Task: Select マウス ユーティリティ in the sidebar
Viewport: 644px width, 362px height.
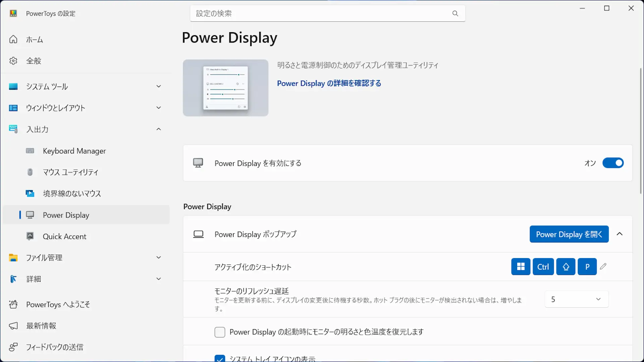Action: pyautogui.click(x=86, y=172)
